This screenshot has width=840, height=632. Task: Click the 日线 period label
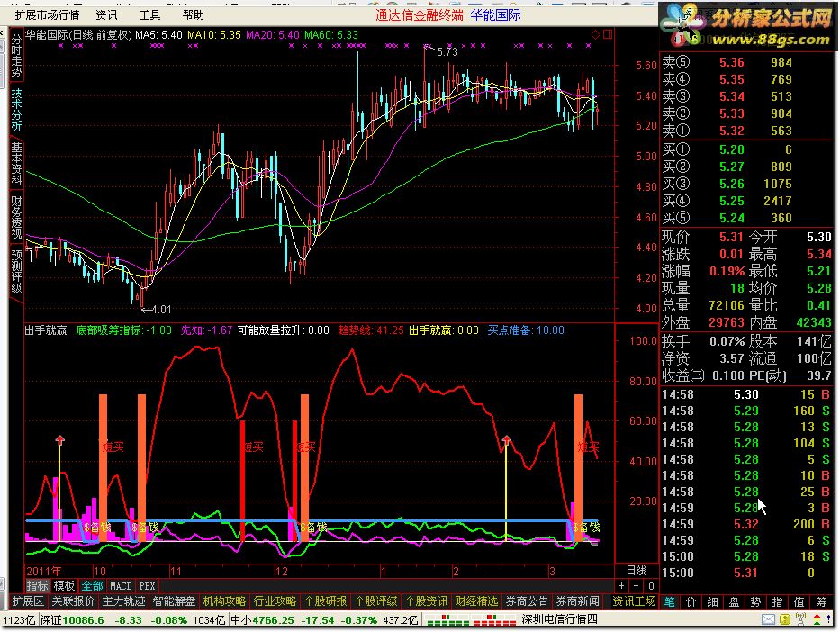click(x=637, y=571)
